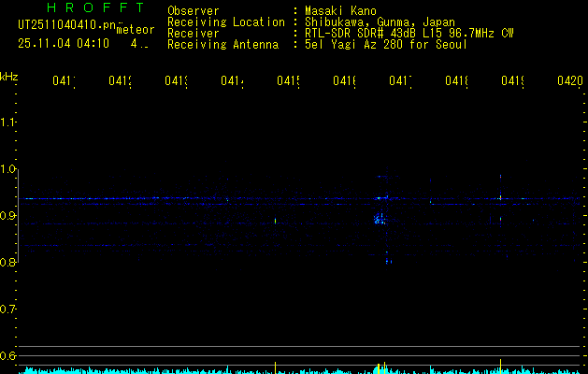Click the 0.9 kHz axis label

point(7,216)
